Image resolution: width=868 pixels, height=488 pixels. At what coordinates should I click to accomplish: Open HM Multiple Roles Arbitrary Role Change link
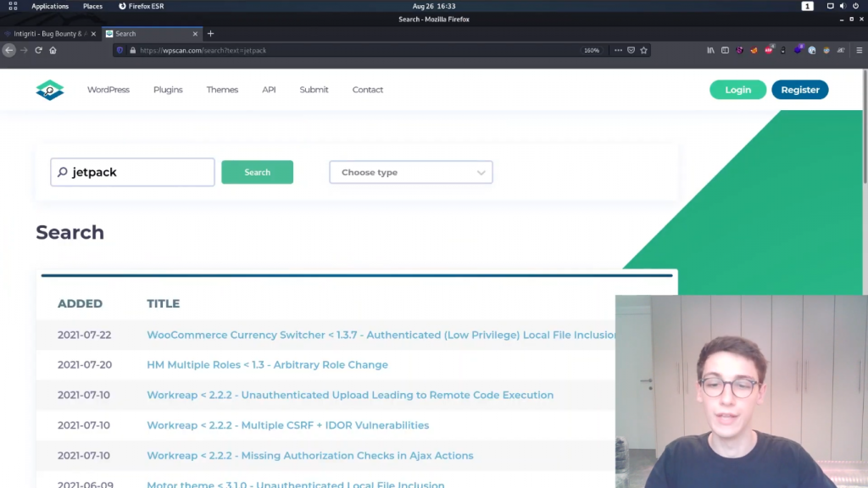click(267, 364)
